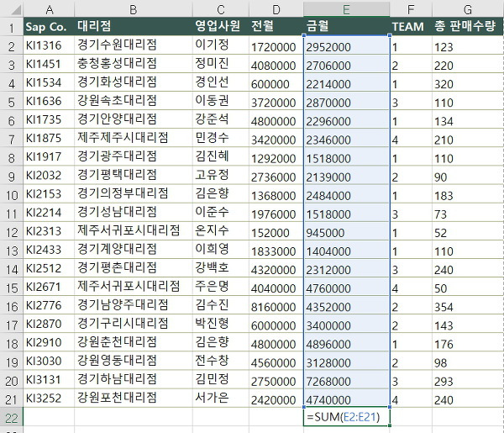Image resolution: width=504 pixels, height=433 pixels.
Task: Select total sales quantity 293
Action: [468, 379]
